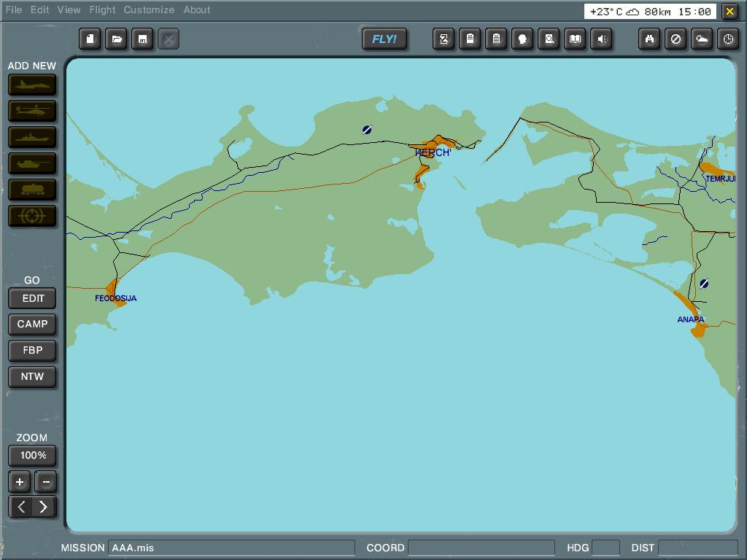Click the greyed-out delete X icon

[x=169, y=39]
